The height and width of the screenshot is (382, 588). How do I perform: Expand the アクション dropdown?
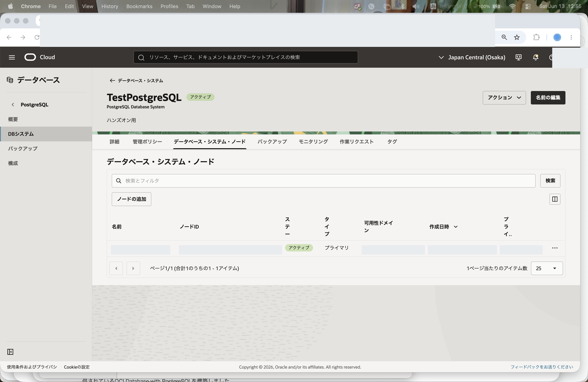[x=504, y=98]
